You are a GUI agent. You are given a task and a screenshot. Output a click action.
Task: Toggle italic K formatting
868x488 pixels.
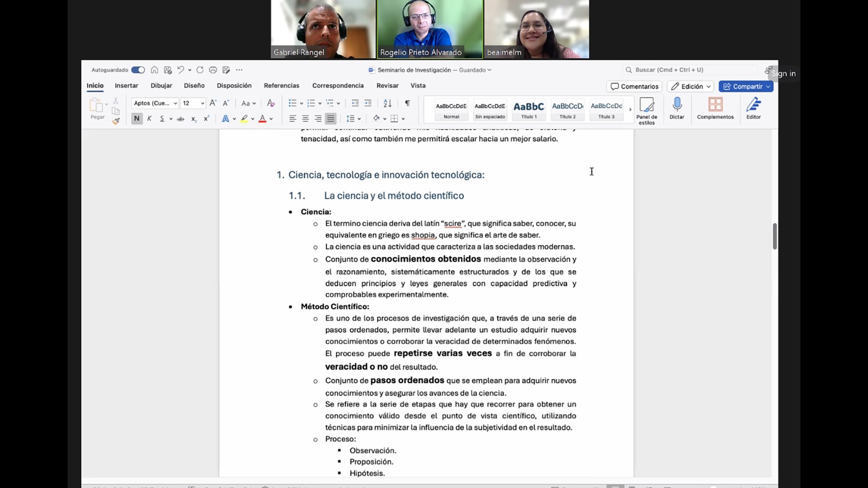pos(149,119)
